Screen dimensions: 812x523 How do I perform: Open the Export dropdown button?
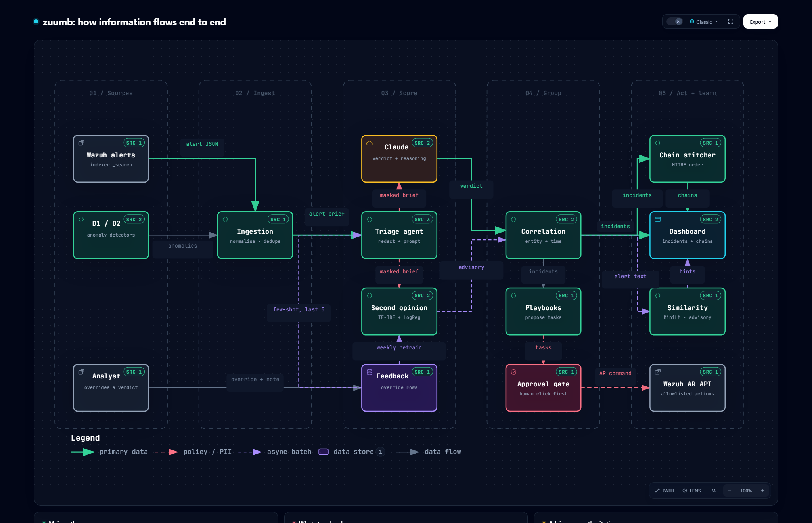[x=760, y=22]
